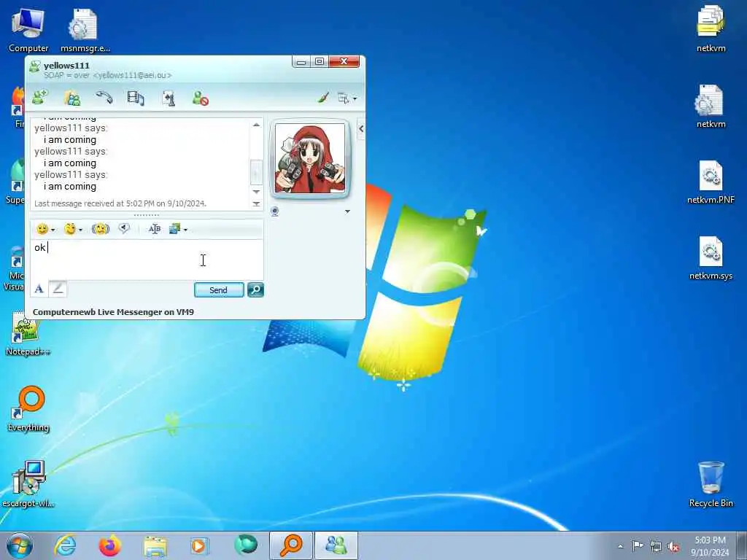
Task: Open the games and activities icon
Action: (169, 98)
